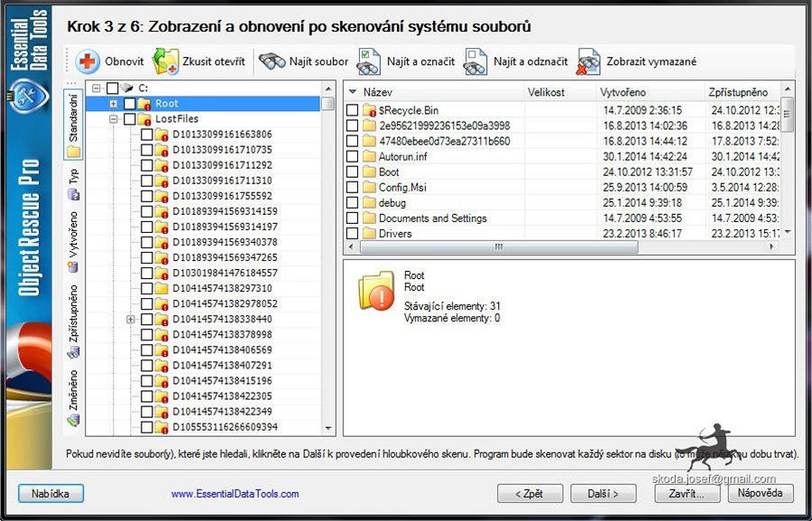The height and width of the screenshot is (521, 812).
Task: Click the Zobrazit vymazané icon
Action: pyautogui.click(x=589, y=62)
